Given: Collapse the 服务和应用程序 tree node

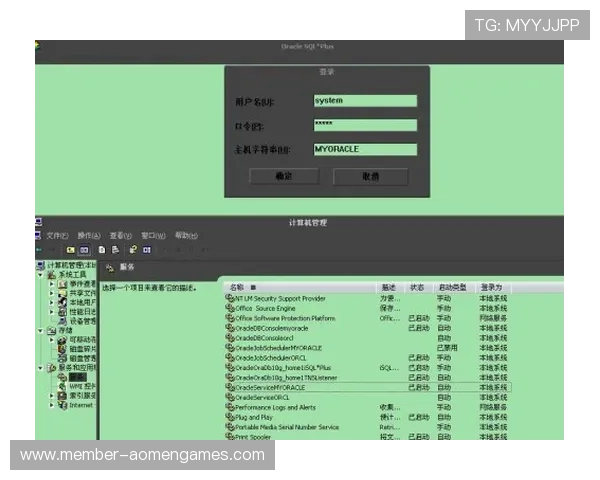Looking at the screenshot, I should pos(41,367).
